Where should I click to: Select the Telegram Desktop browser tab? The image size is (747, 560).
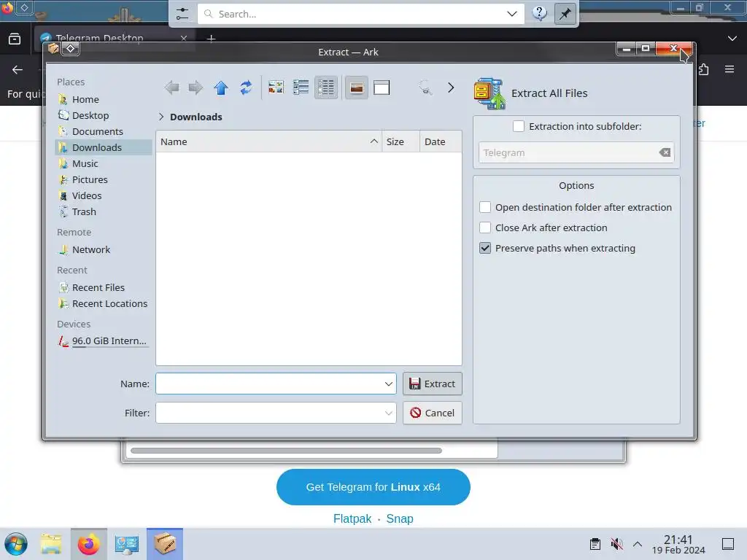(x=115, y=38)
